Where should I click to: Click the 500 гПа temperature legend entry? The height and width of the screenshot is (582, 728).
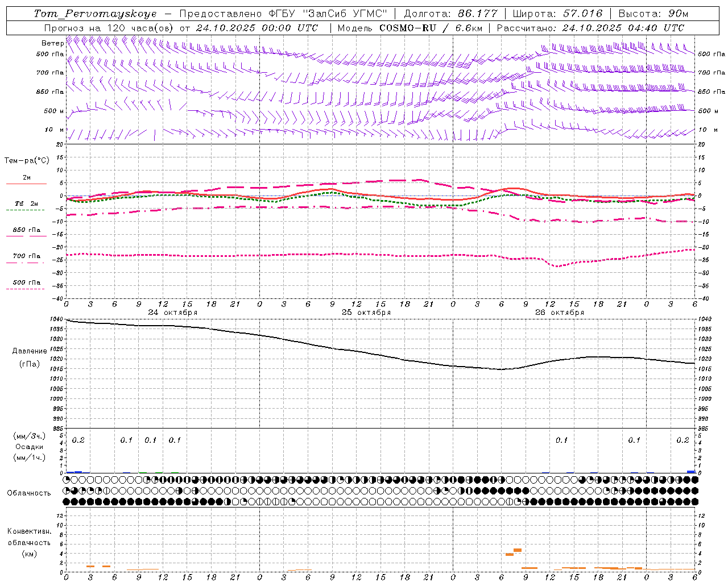27,282
